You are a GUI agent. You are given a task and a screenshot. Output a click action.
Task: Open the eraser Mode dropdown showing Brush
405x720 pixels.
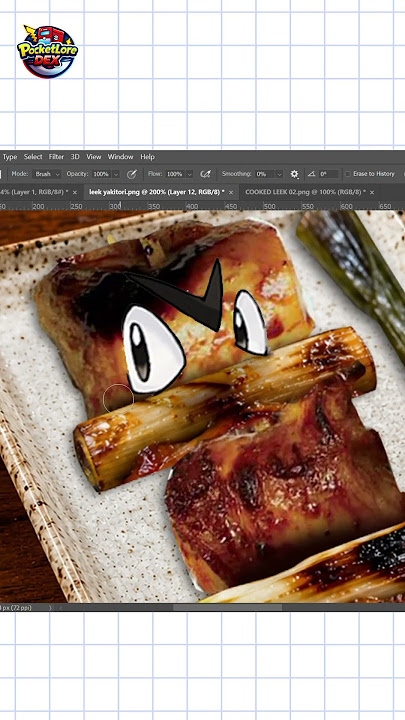tap(47, 174)
